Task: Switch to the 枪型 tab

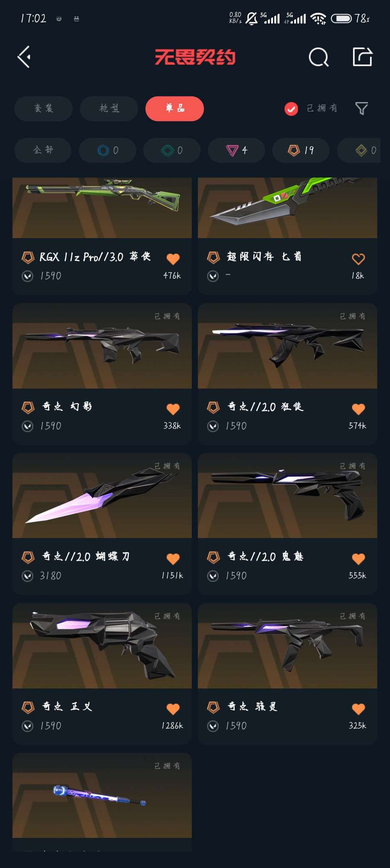Action: pyautogui.click(x=109, y=108)
